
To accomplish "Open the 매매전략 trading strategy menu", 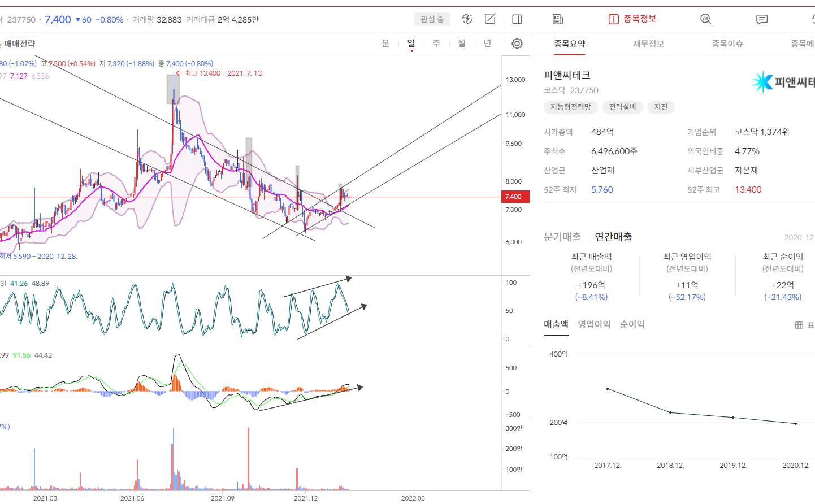I will (19, 44).
